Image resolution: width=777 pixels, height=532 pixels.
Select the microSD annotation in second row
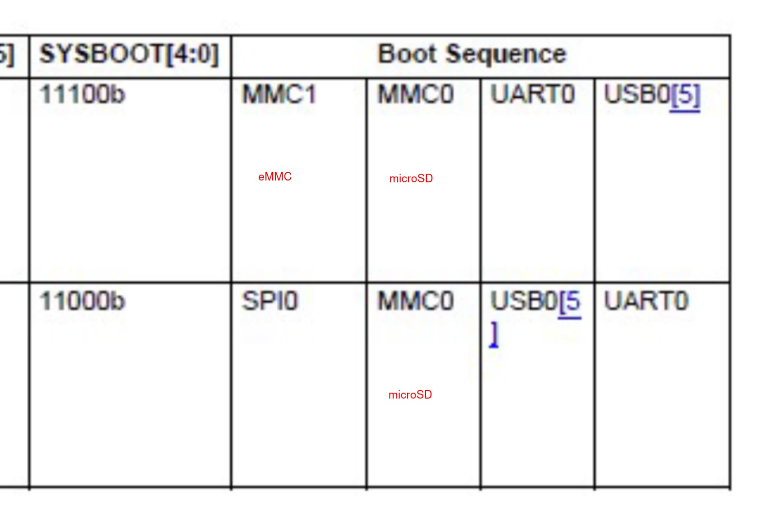(410, 395)
